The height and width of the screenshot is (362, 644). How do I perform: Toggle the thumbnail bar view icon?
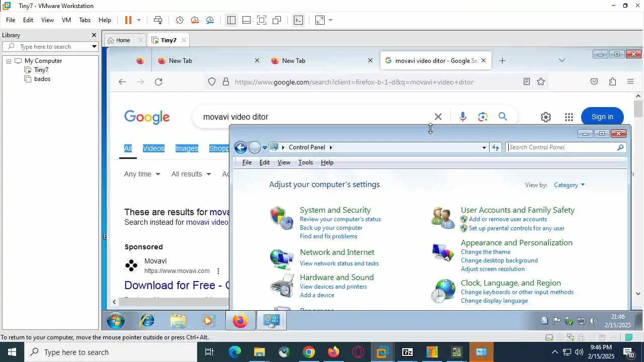click(x=247, y=20)
